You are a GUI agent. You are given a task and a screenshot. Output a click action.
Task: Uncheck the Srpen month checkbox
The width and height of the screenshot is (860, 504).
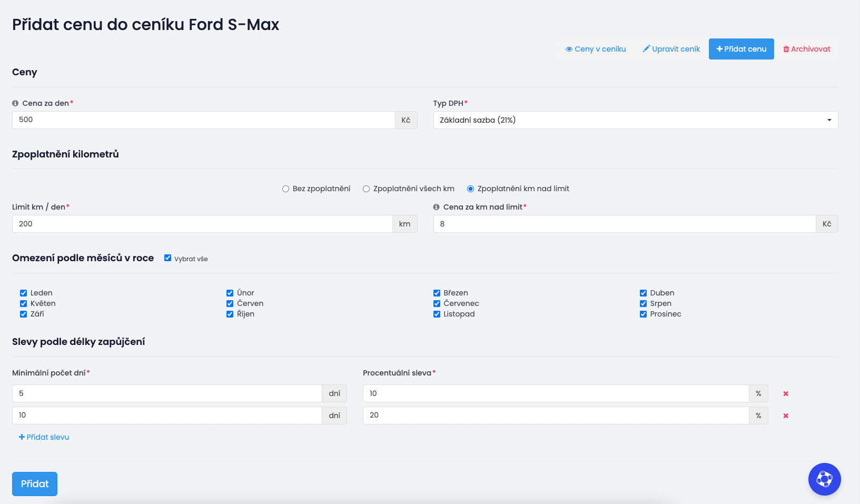click(x=644, y=303)
